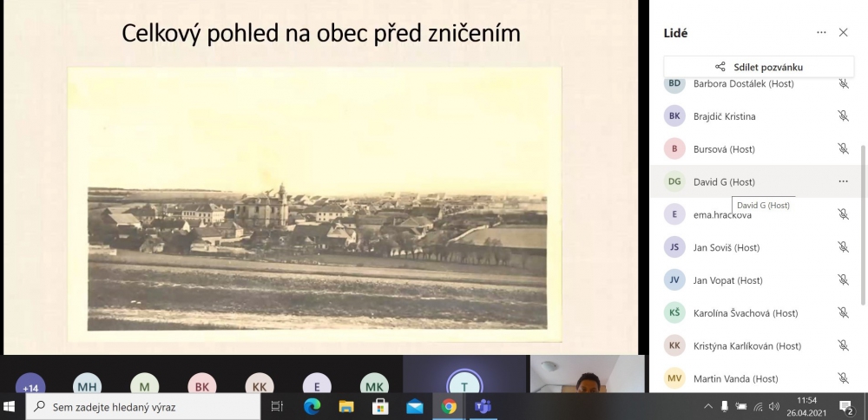The width and height of the screenshot is (868, 420).
Task: Toggle mic icon for Bursová (Host)
Action: pyautogui.click(x=843, y=149)
